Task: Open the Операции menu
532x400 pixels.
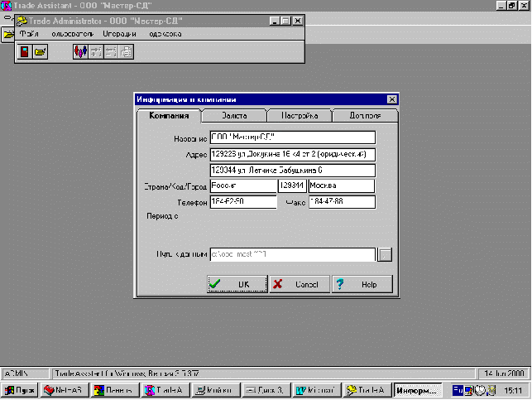Action: click(119, 34)
